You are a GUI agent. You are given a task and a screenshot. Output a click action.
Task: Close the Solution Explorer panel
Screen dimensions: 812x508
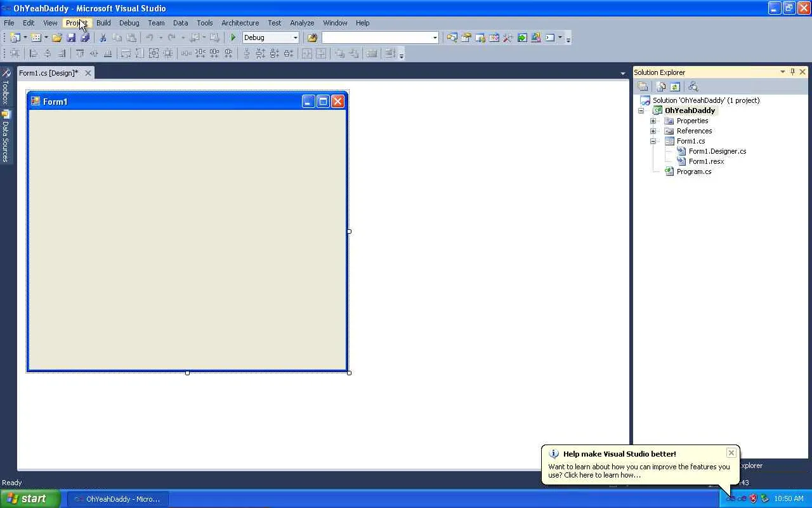click(x=802, y=72)
